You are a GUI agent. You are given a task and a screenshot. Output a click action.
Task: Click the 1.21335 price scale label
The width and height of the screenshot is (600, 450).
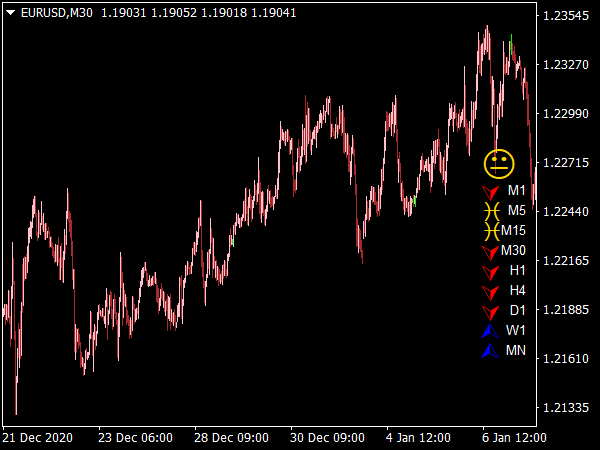566,408
